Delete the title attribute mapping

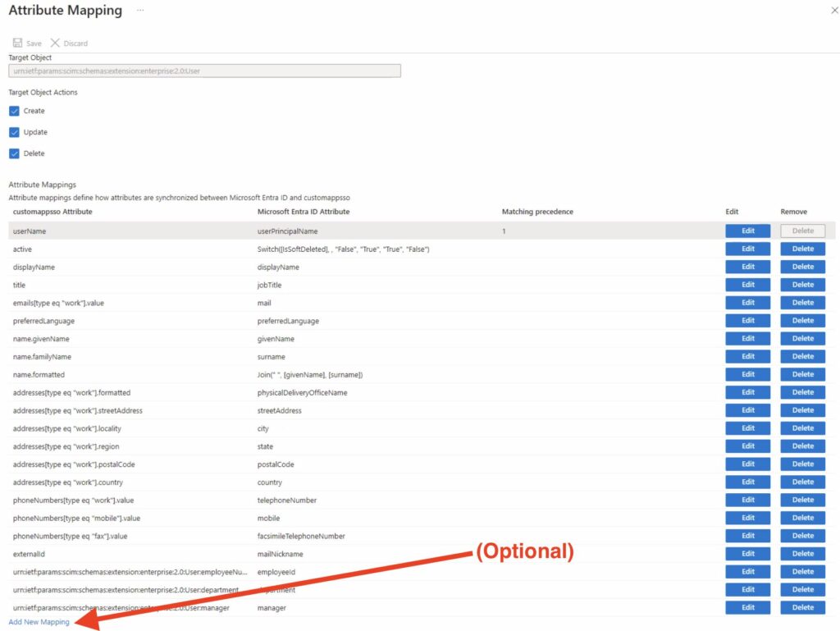[801, 285]
